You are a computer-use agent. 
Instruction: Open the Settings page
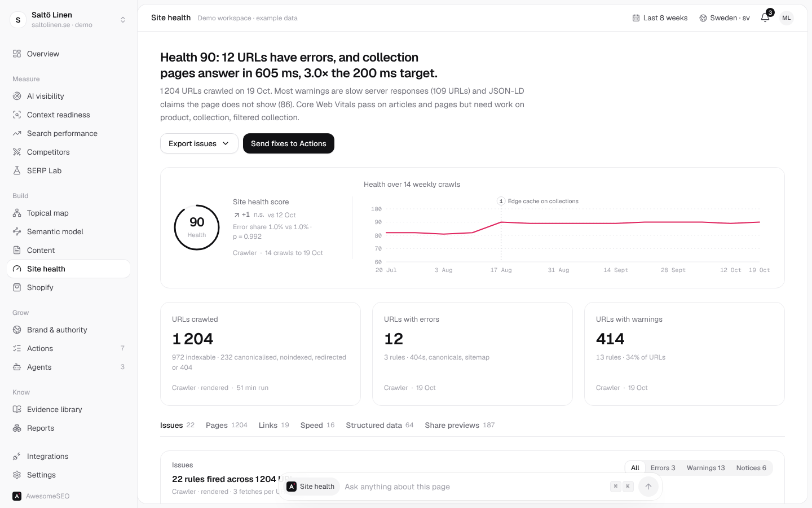68,475
